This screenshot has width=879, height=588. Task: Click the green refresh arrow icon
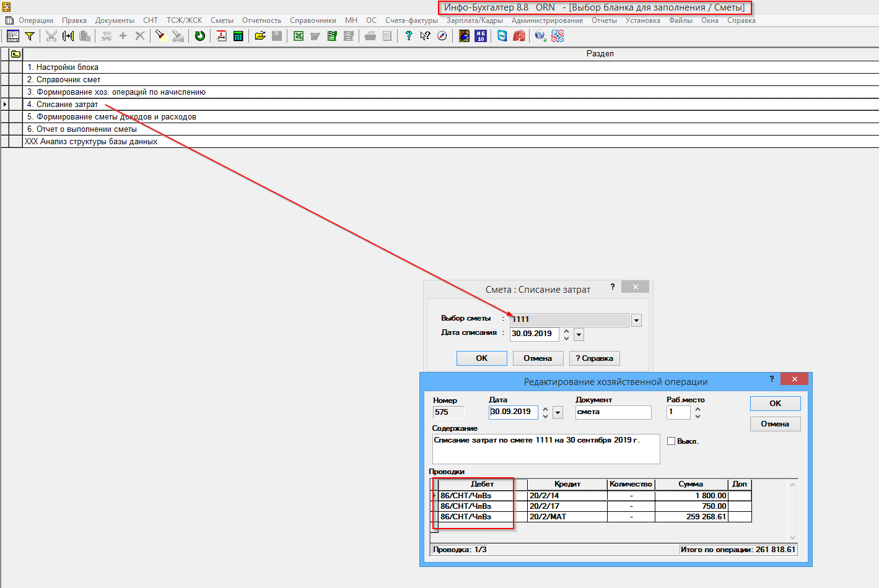tap(199, 36)
